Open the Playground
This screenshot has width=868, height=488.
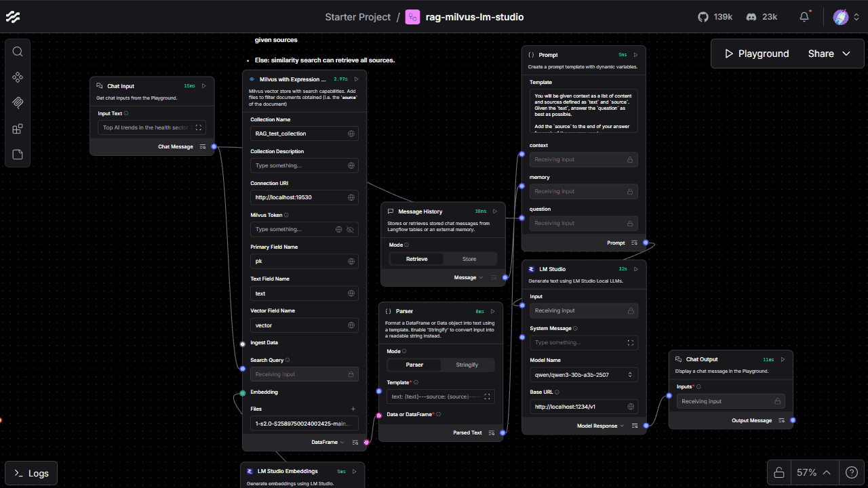756,54
